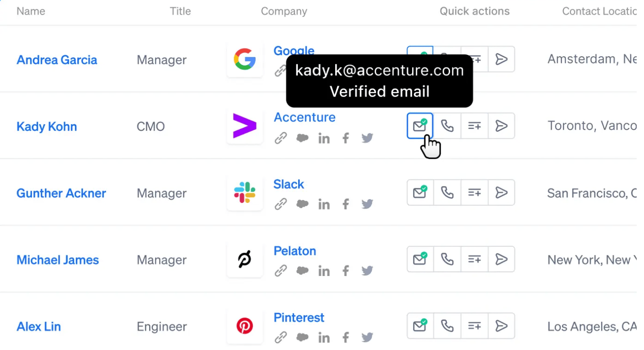Screen dimensions: 644x350
Task: Click the send icon in Alex Lin's row
Action: click(x=501, y=326)
